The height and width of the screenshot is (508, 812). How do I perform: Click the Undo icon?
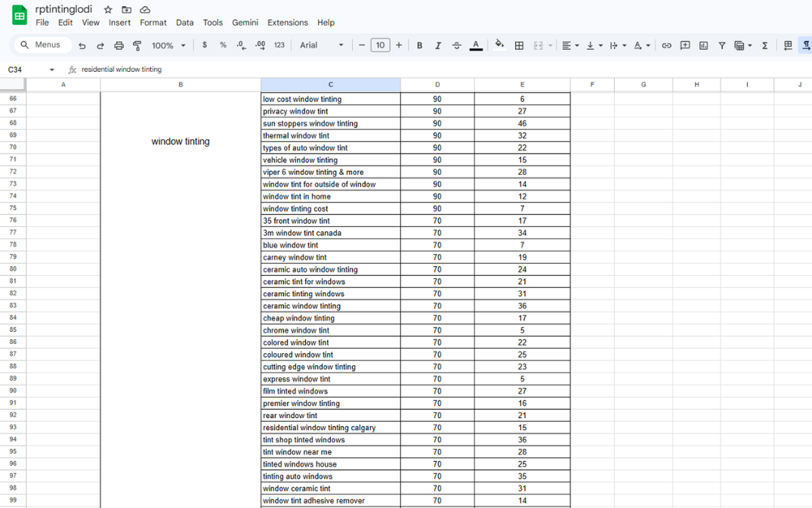(82, 45)
